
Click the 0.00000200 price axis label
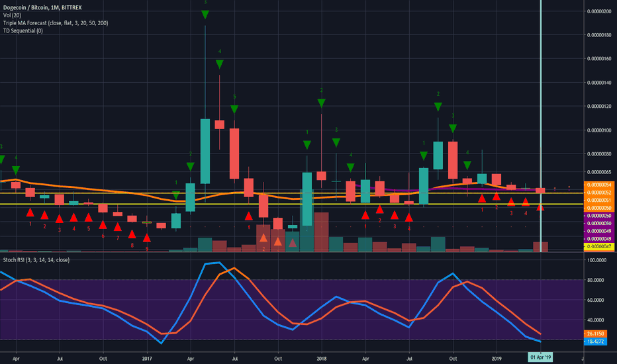tap(599, 11)
